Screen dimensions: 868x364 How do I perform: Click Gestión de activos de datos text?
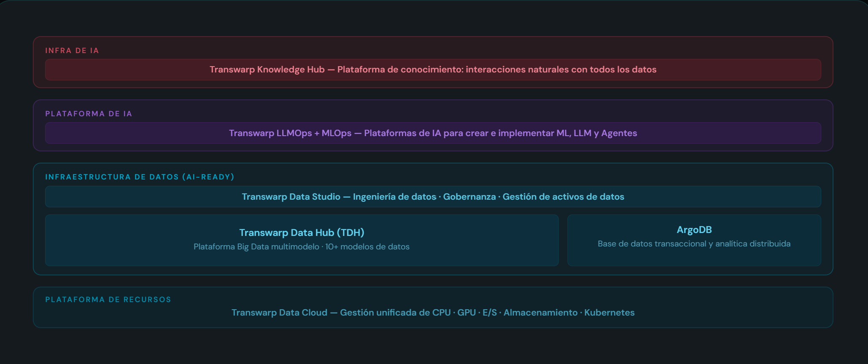coord(563,197)
